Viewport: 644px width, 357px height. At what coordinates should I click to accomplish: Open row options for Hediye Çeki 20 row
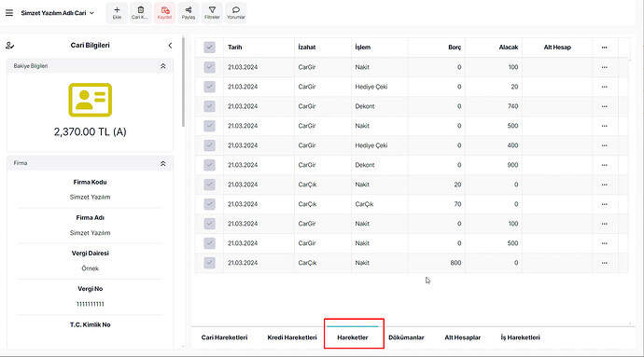[x=604, y=87]
